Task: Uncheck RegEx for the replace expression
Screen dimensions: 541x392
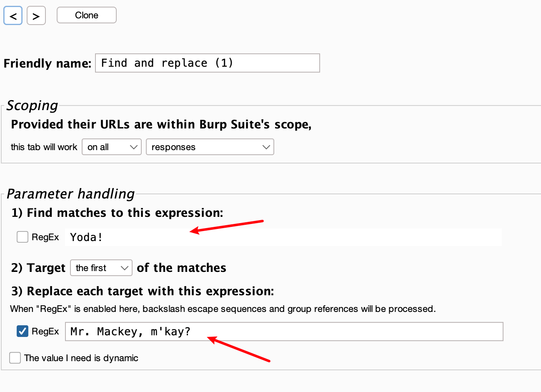Action: click(23, 331)
